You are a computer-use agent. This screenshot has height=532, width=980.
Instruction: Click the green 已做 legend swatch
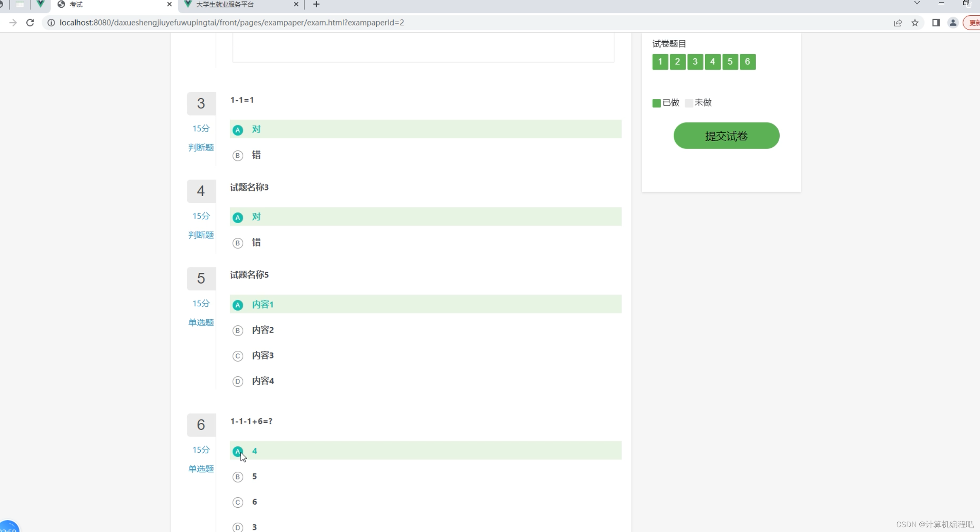point(655,103)
